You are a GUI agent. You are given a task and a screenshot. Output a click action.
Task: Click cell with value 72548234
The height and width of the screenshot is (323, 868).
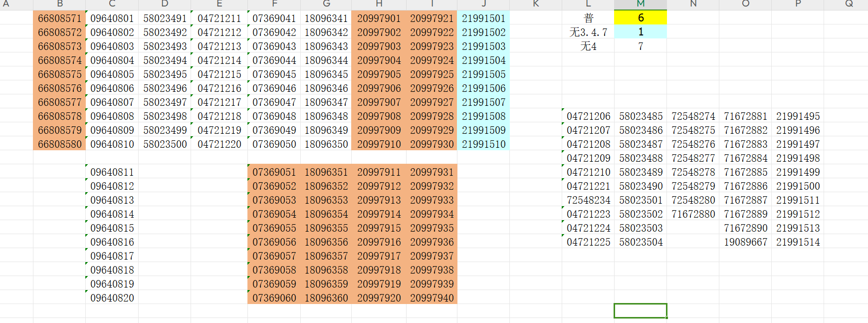click(x=588, y=200)
